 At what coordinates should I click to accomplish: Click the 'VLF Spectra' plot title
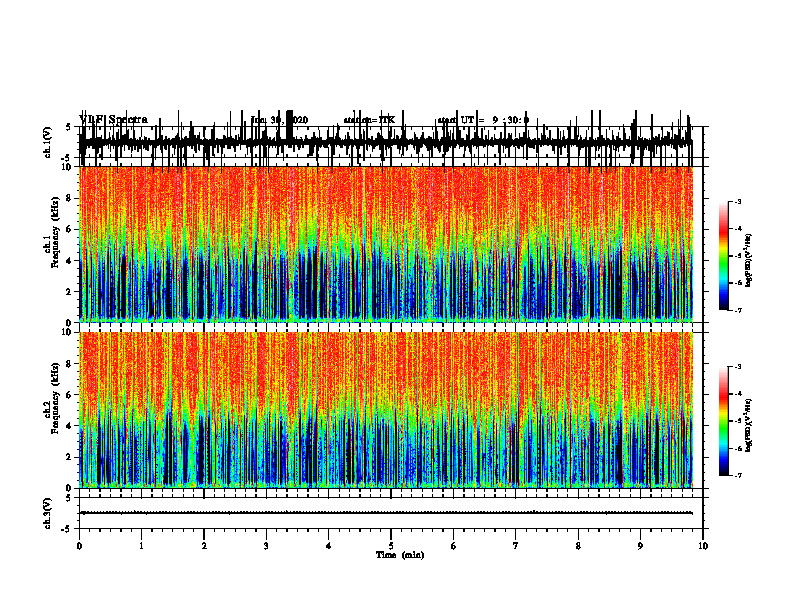click(x=114, y=120)
